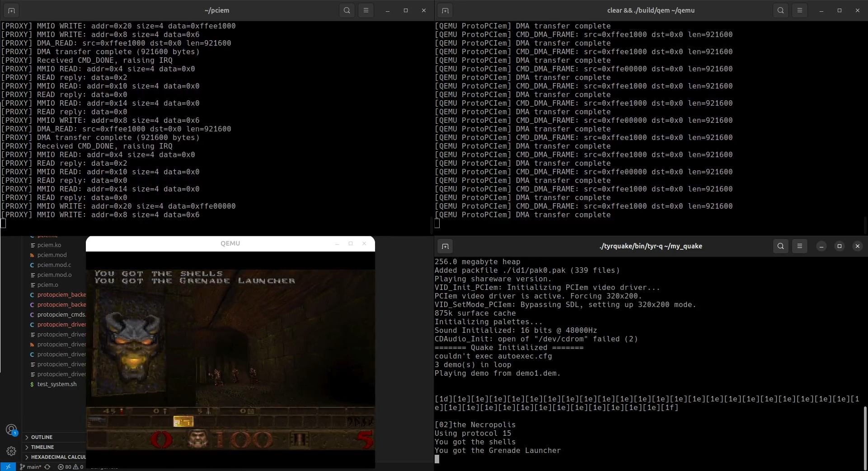Click the tyr-q terminal scrollbar
Image resolution: width=868 pixels, height=471 pixels.
(864, 438)
